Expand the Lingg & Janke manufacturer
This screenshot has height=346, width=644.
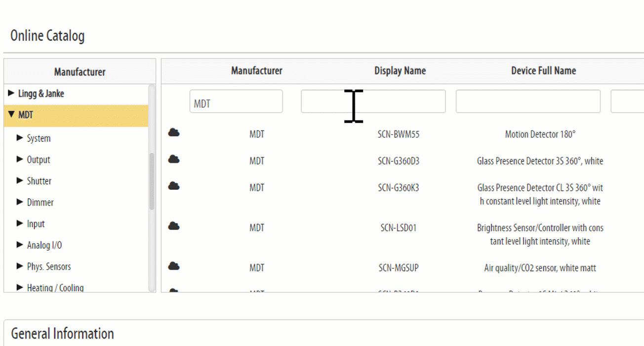(x=11, y=93)
